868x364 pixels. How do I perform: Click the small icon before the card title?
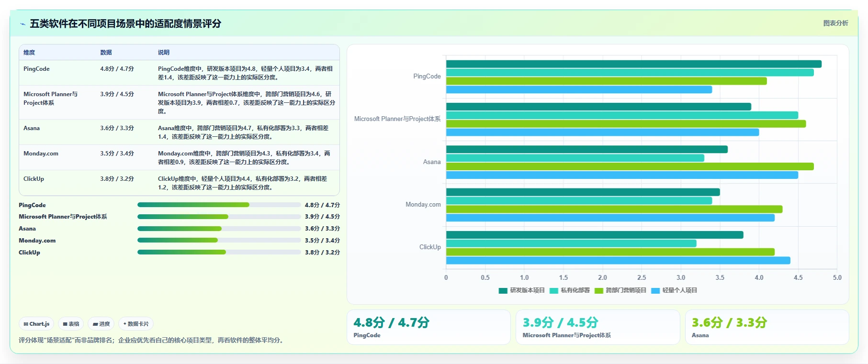click(23, 24)
